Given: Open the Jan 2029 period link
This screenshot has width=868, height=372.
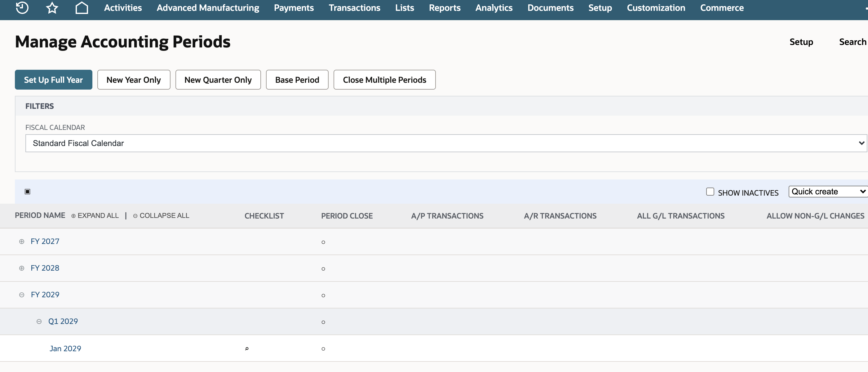Looking at the screenshot, I should (65, 348).
